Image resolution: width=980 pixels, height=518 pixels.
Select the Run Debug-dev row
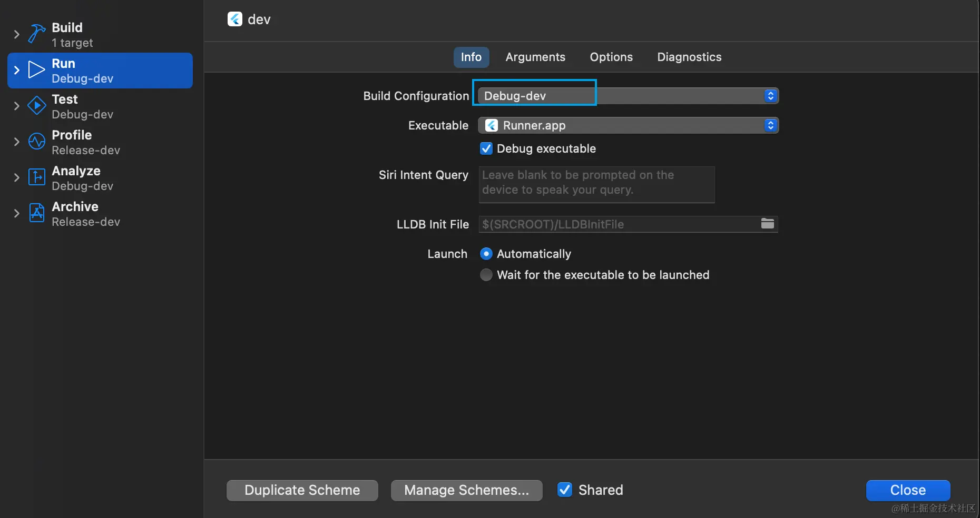pyautogui.click(x=100, y=71)
